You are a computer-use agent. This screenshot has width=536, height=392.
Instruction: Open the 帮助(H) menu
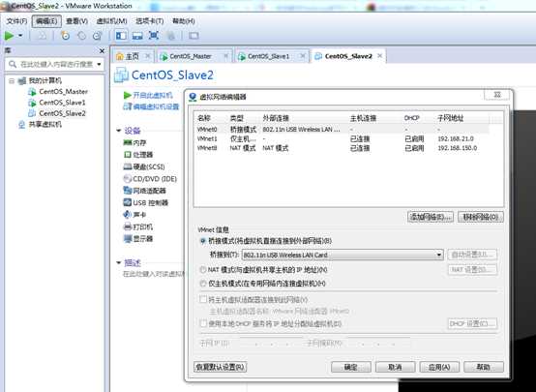coord(184,21)
